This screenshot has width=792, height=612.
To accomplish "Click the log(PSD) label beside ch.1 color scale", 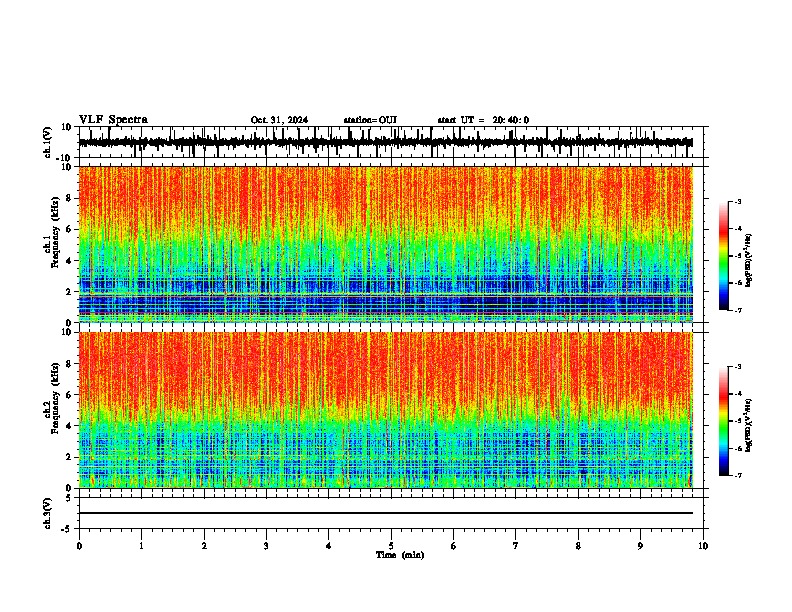I will click(748, 261).
